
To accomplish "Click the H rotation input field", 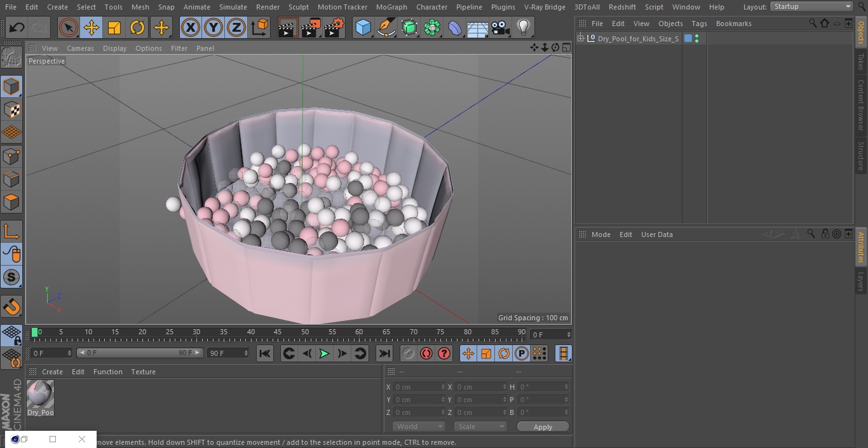I will 543,387.
